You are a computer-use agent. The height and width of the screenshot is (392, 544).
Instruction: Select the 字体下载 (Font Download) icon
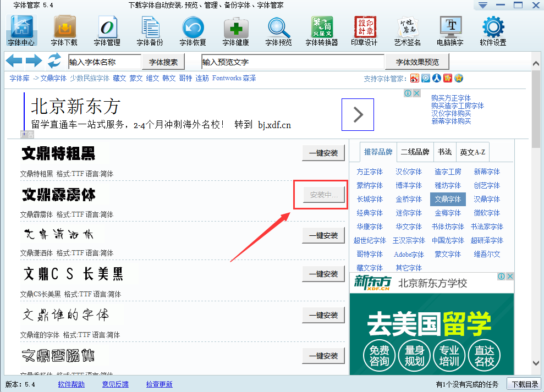click(63, 30)
